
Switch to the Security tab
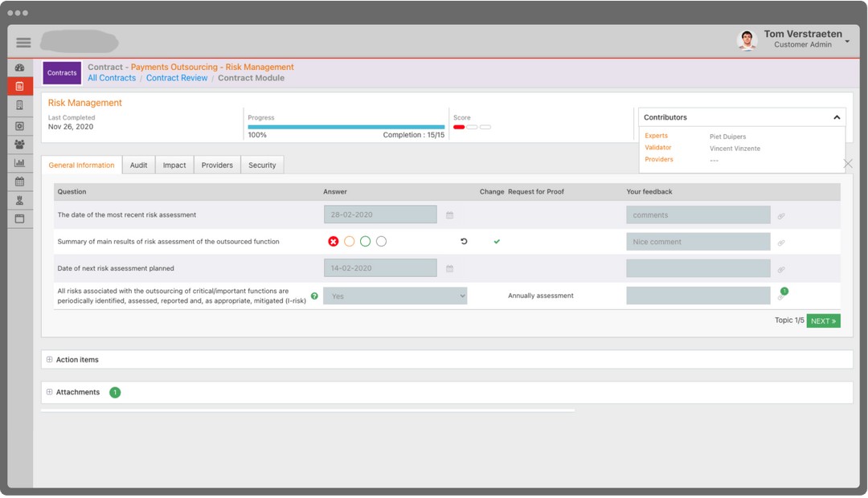pyautogui.click(x=262, y=165)
